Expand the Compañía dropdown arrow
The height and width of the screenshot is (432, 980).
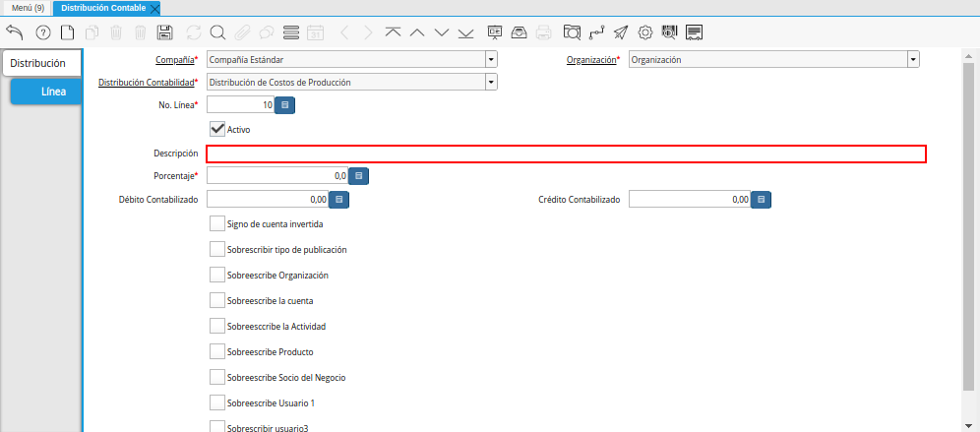coord(491,60)
